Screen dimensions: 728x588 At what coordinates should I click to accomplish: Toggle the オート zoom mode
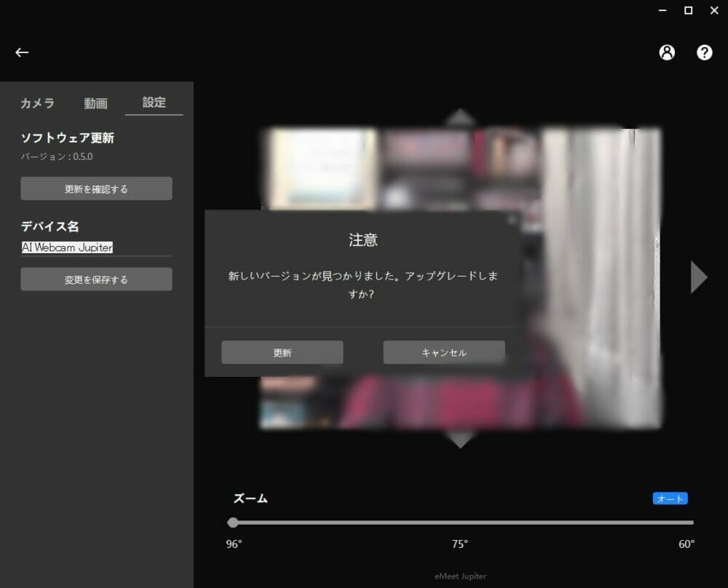(x=670, y=498)
